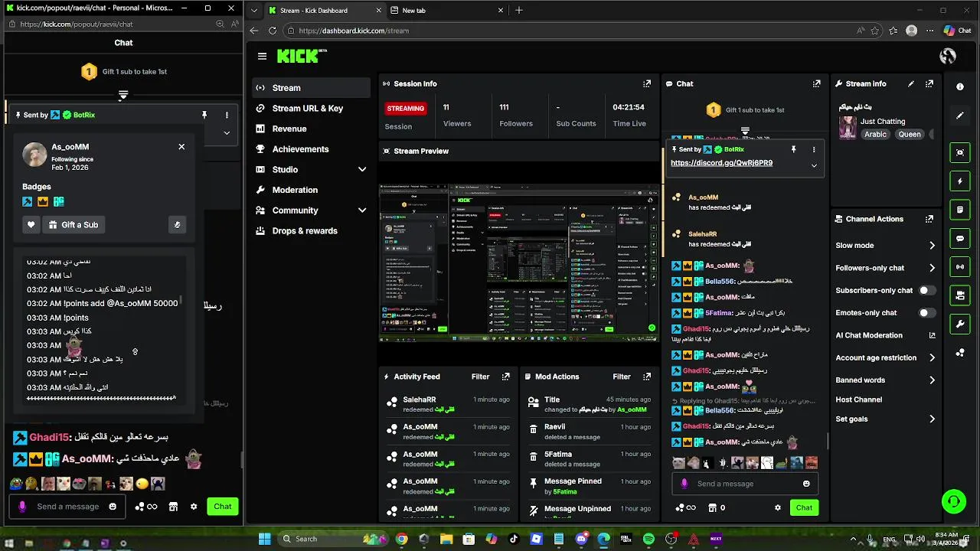Open Revenue in the sidebar
This screenshot has width=980, height=551.
pyautogui.click(x=312, y=129)
